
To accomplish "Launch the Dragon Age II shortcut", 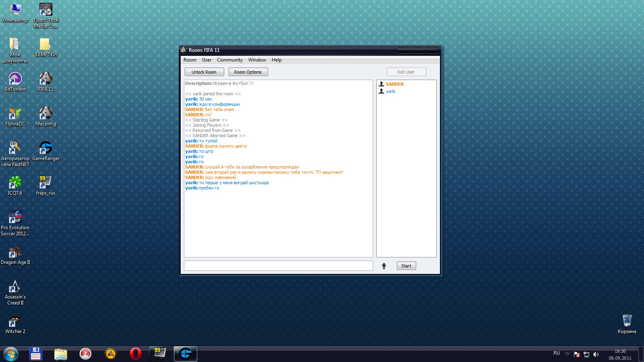I will pos(15,255).
